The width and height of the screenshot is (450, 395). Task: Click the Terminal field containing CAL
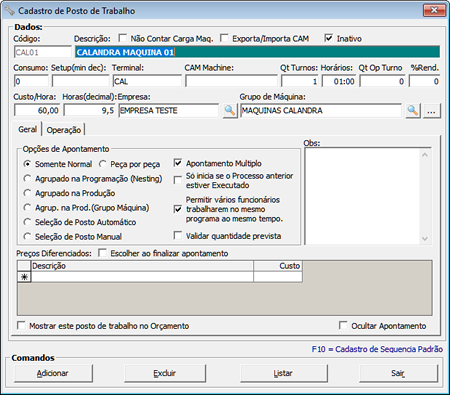click(147, 81)
